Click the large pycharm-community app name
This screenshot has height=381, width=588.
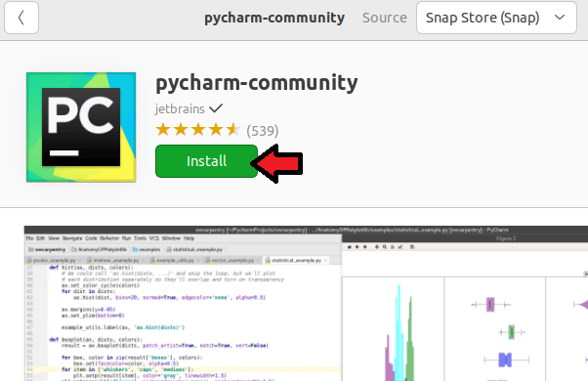pos(257,83)
